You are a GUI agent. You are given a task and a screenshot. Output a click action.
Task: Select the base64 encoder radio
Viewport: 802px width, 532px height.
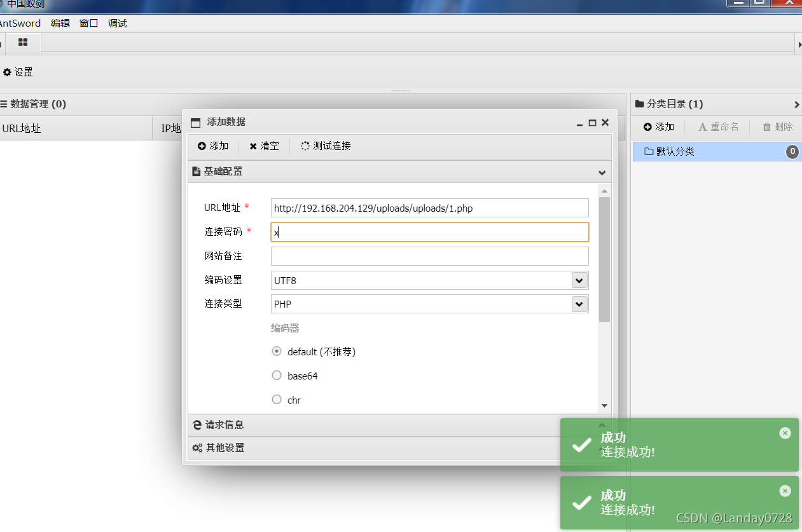coord(277,376)
